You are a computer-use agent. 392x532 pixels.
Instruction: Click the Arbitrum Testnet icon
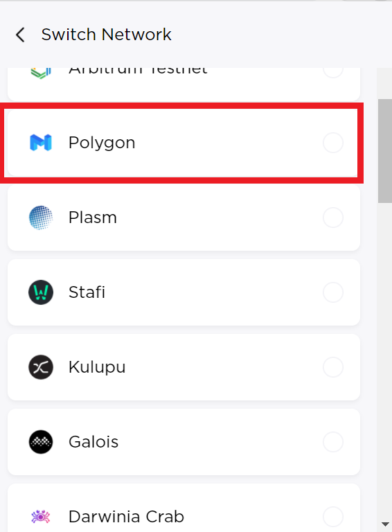pos(41,72)
